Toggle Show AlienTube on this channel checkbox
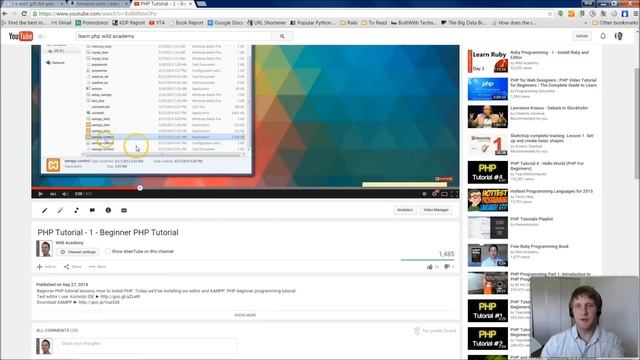This screenshot has width=640, height=360. [x=108, y=251]
